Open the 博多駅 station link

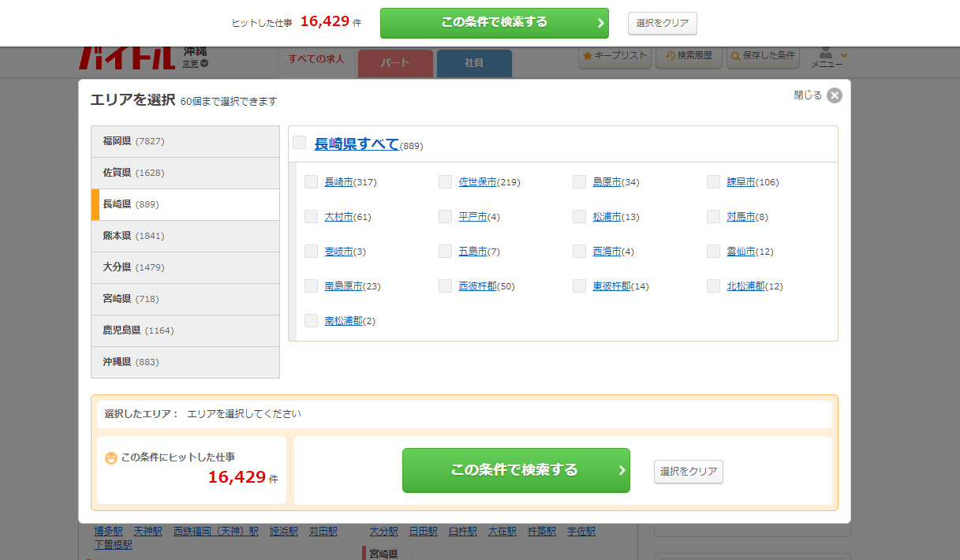coord(109,532)
